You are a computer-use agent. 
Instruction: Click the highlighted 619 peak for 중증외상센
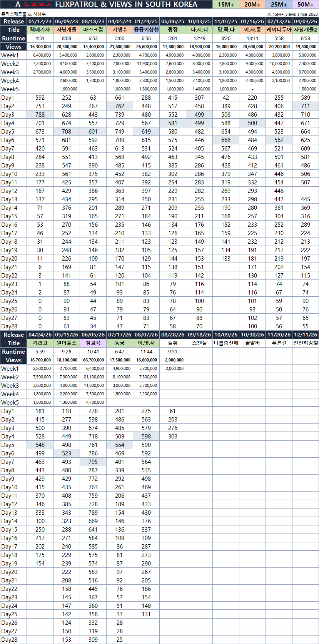click(x=146, y=131)
